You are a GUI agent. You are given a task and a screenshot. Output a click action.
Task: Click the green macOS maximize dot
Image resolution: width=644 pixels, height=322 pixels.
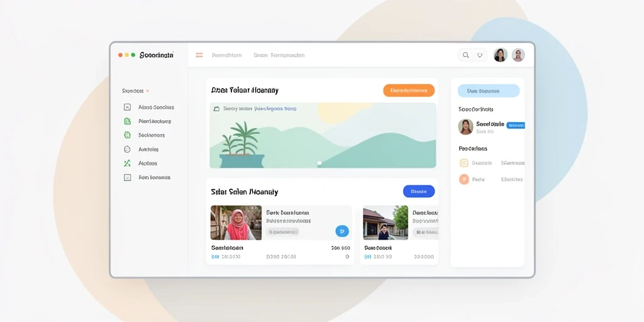pos(133,55)
